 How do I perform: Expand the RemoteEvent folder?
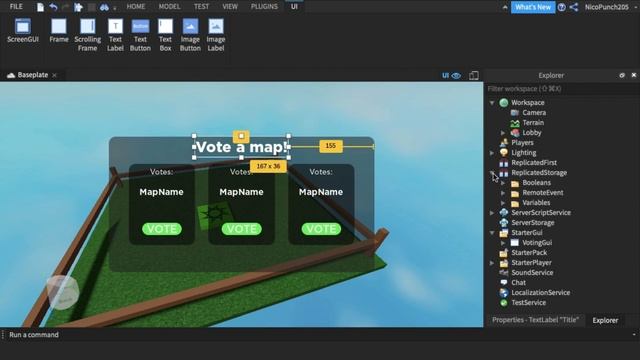[x=503, y=193]
